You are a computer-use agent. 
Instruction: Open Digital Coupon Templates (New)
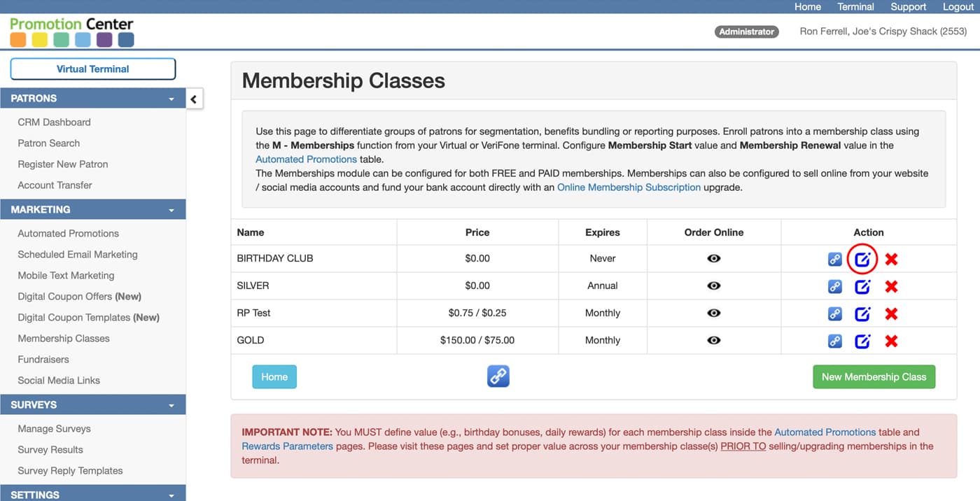[88, 317]
